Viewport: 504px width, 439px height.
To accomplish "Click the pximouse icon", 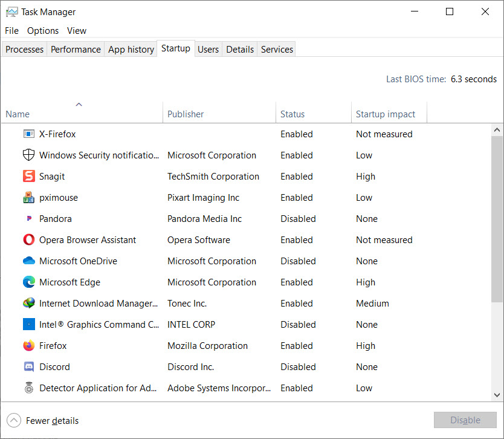I will [x=28, y=198].
